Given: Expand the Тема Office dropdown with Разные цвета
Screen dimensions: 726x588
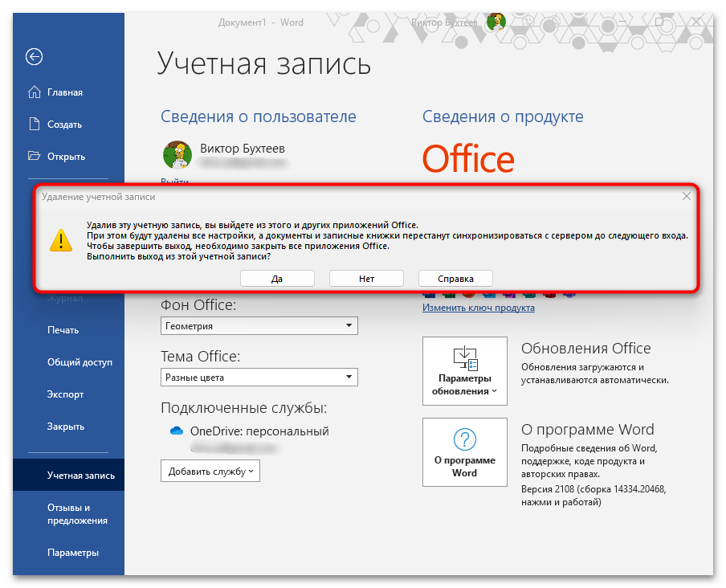Looking at the screenshot, I should (258, 377).
